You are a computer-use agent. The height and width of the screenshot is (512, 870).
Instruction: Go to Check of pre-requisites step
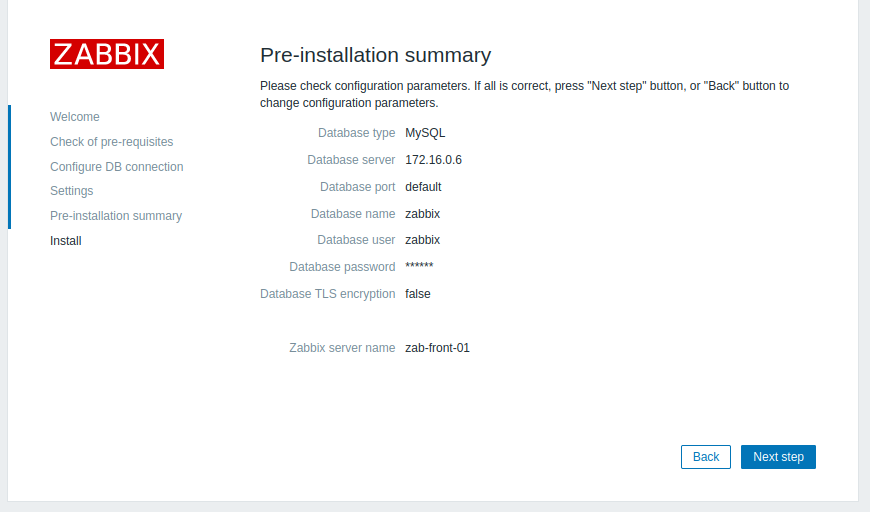(x=111, y=142)
